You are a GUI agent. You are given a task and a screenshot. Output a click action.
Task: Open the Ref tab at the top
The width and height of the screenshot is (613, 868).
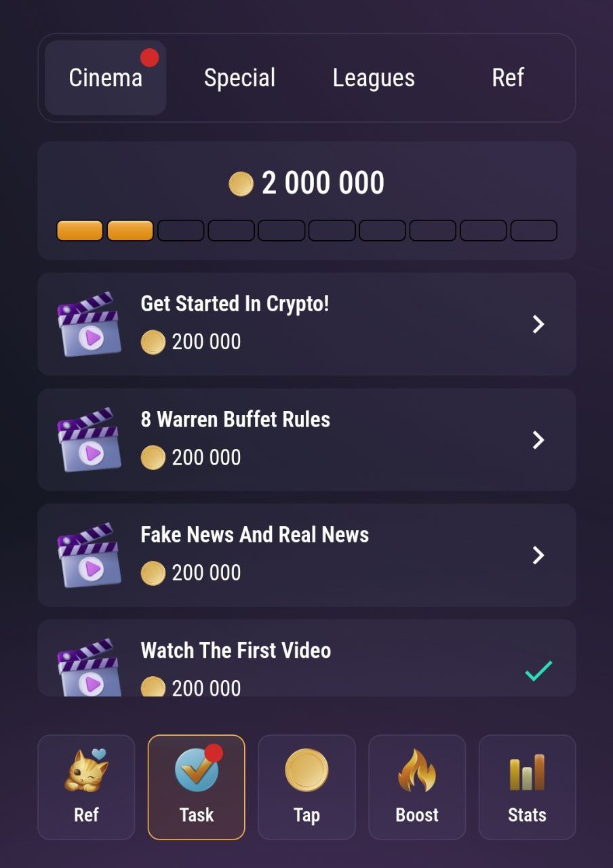click(x=508, y=78)
